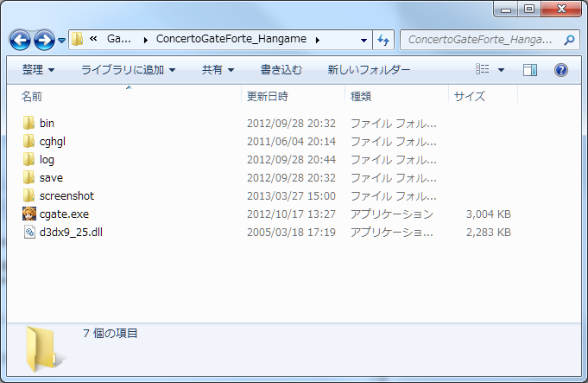Click the magnifier search icon
This screenshot has width=588, height=383.
[569, 40]
